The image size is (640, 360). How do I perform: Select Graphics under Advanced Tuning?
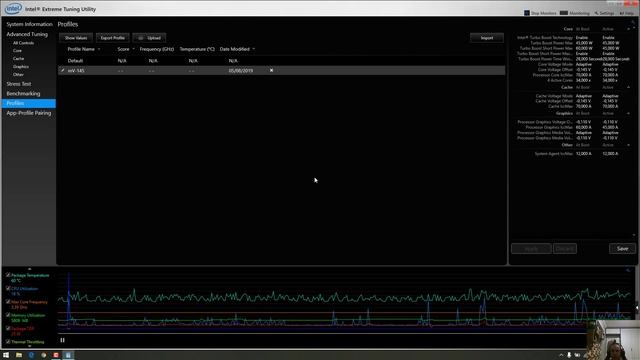click(x=21, y=67)
